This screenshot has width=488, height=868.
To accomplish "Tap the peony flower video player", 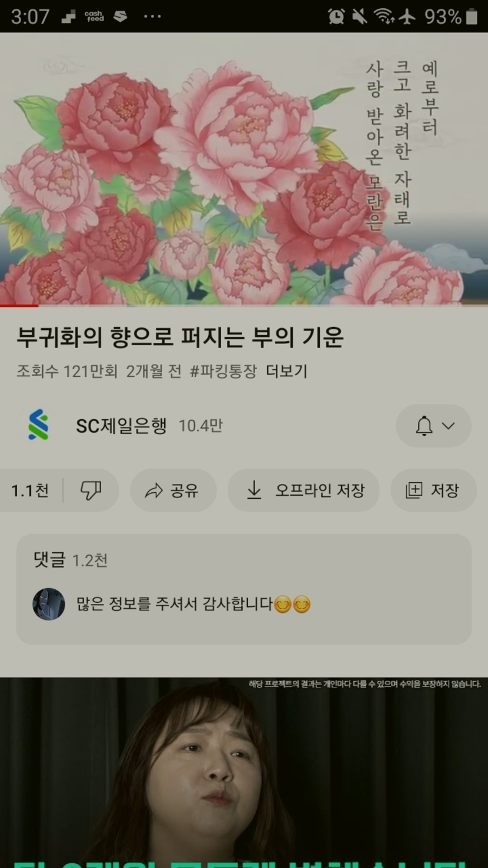I will pyautogui.click(x=244, y=169).
